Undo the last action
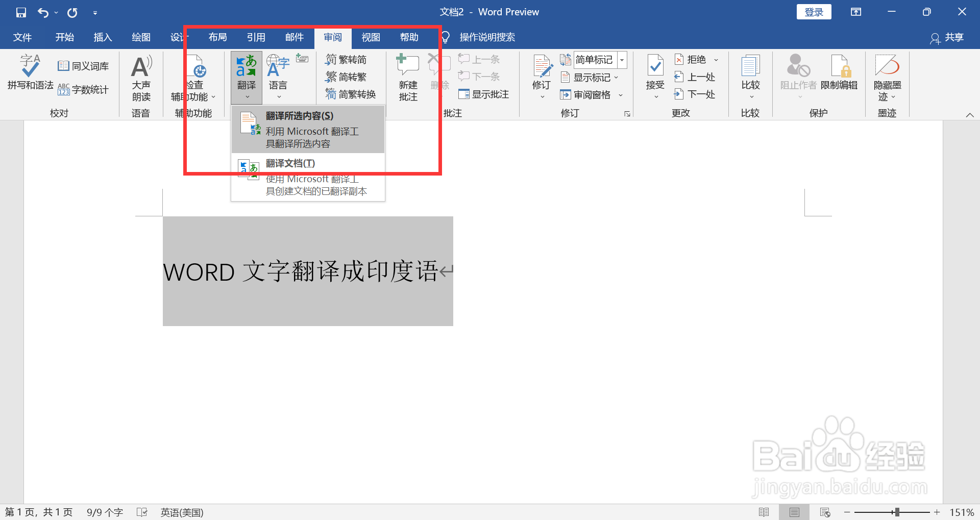This screenshot has width=980, height=520. click(x=43, y=12)
